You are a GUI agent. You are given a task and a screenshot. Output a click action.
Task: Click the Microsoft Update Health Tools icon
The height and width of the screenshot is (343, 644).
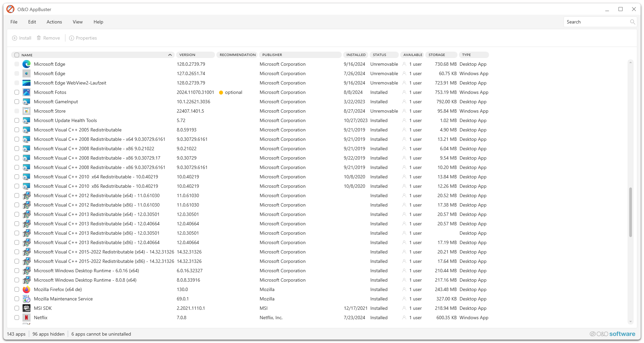tap(26, 120)
